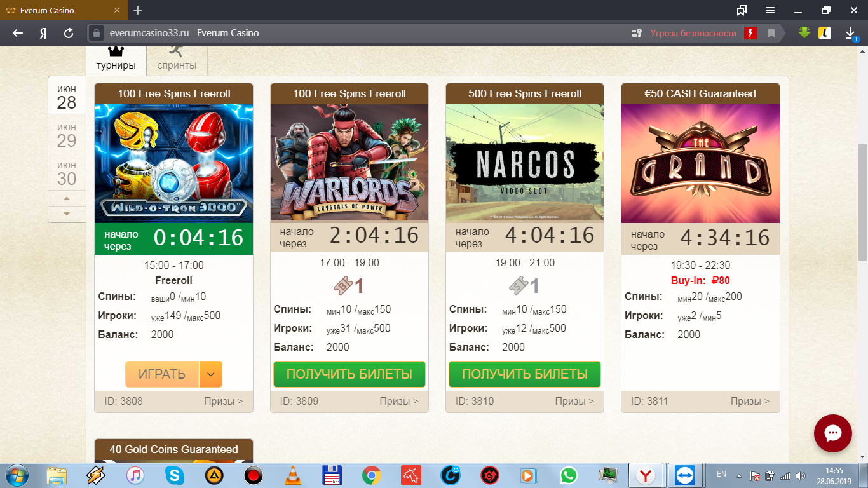Expand the ИГРАТЬ button dropdown arrow

210,374
